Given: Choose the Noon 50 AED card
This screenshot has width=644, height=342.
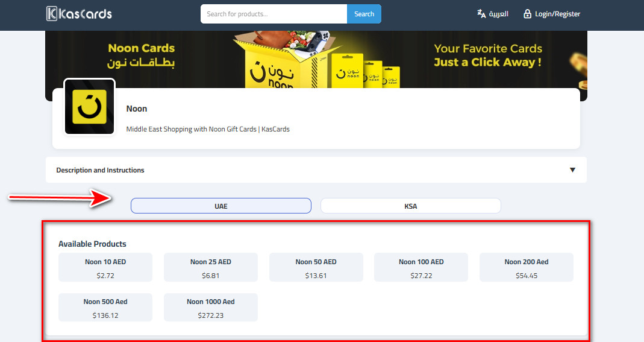Looking at the screenshot, I should [316, 267].
